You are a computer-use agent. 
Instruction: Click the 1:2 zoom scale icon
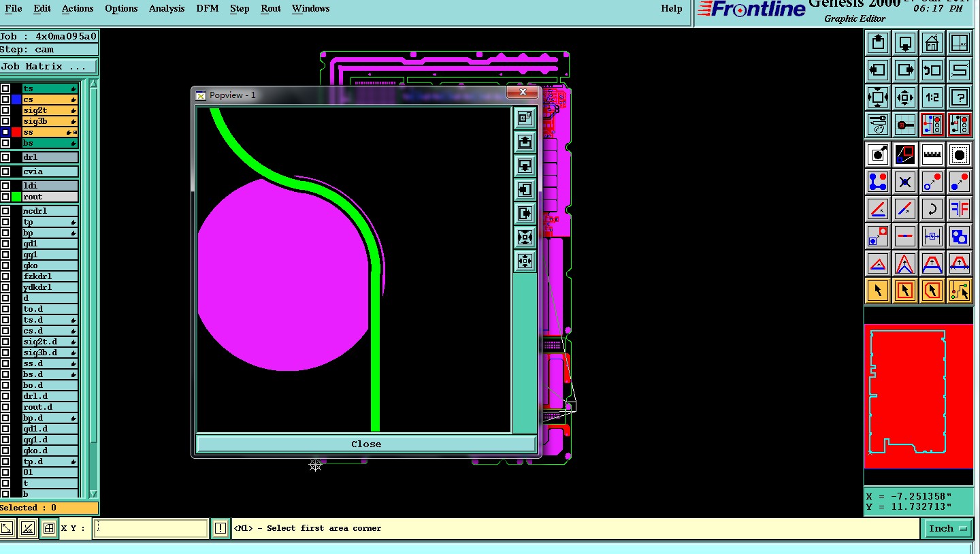click(932, 97)
